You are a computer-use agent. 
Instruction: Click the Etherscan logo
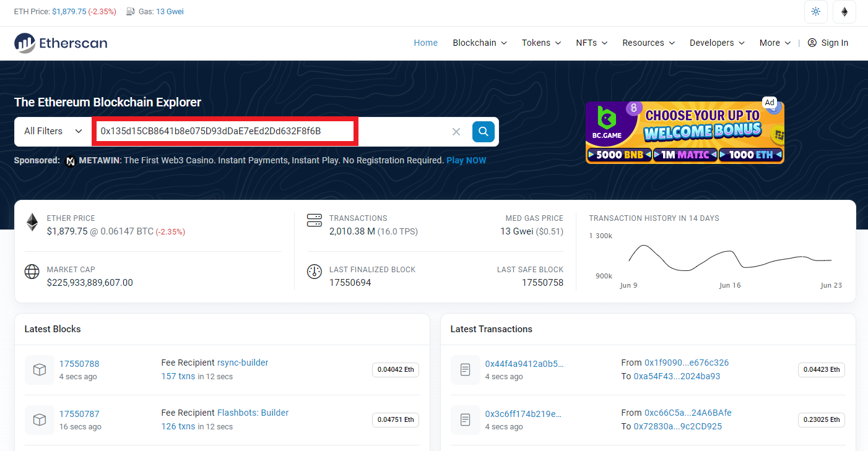point(61,43)
